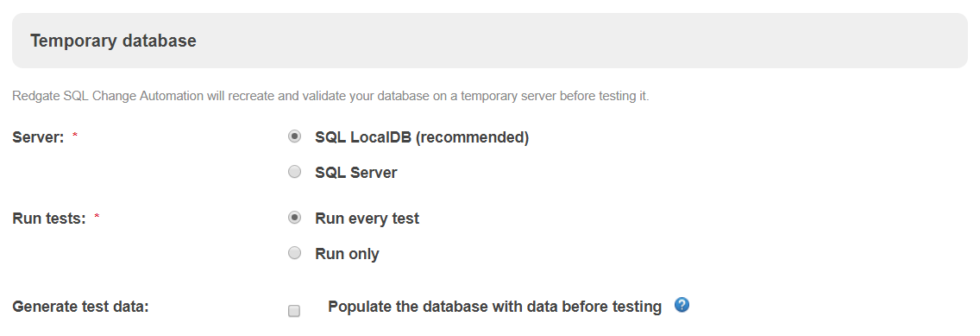Click the Temporary database section header
Image resolution: width=980 pixels, height=336 pixels.
tap(113, 41)
